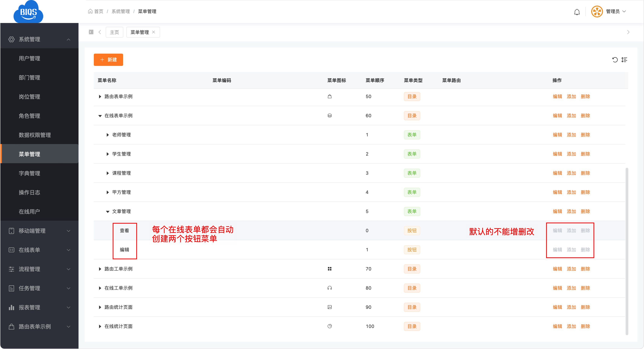Click the shopping bag icon in 路由表单示例 row

[329, 96]
